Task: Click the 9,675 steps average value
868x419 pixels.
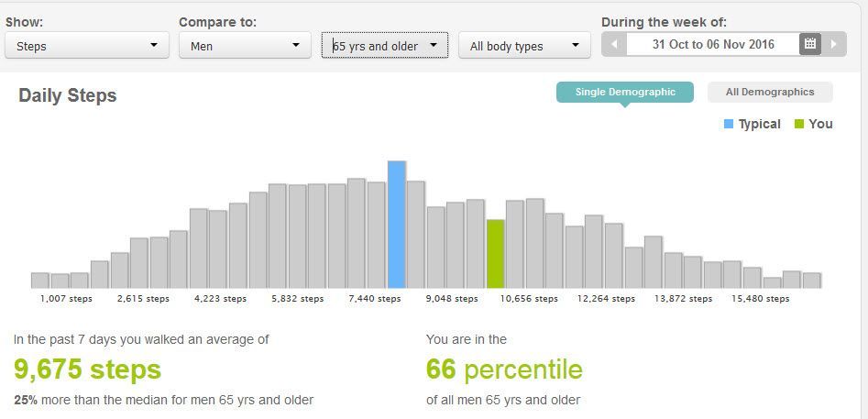Action: click(87, 369)
